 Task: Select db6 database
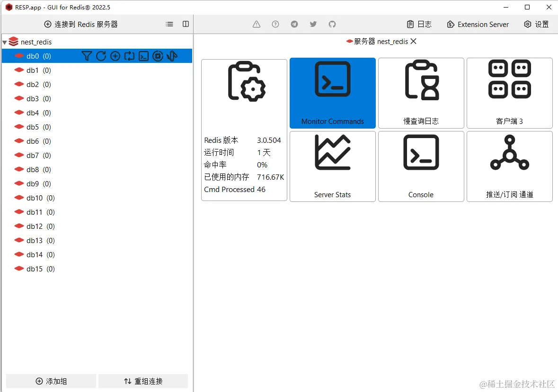click(x=97, y=141)
